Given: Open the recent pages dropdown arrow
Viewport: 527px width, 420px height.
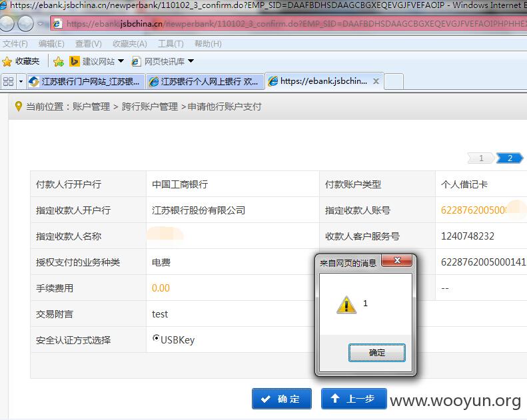Looking at the screenshot, I should click(41, 23).
